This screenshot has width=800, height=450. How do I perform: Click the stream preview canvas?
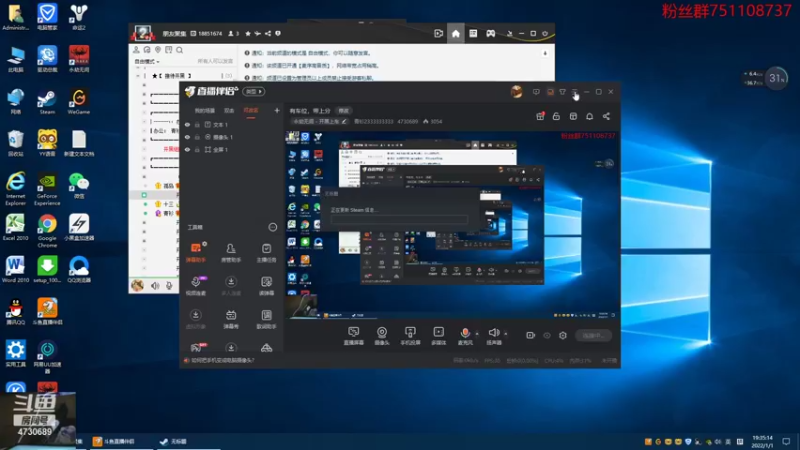(451, 224)
